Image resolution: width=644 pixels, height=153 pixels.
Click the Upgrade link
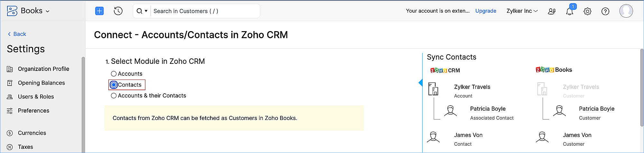click(x=486, y=11)
